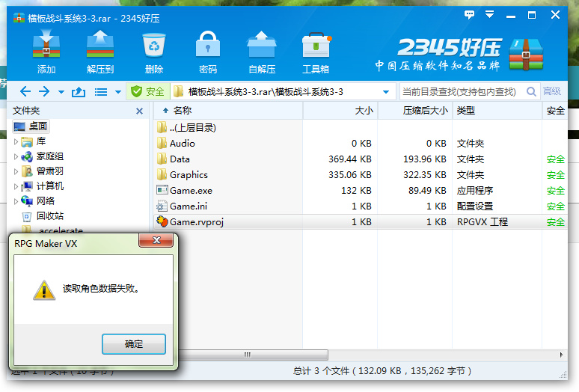Expand the 计算机 tree node

pos(16,186)
